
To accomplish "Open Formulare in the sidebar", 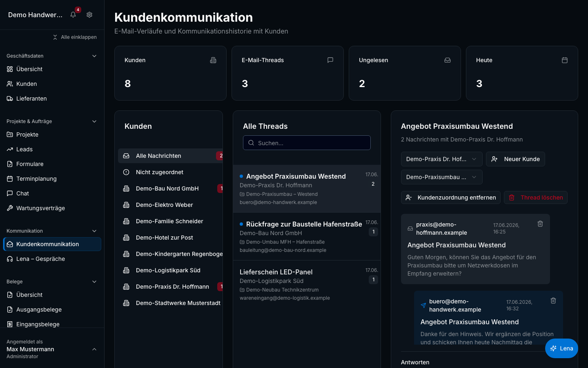I will click(x=52, y=164).
